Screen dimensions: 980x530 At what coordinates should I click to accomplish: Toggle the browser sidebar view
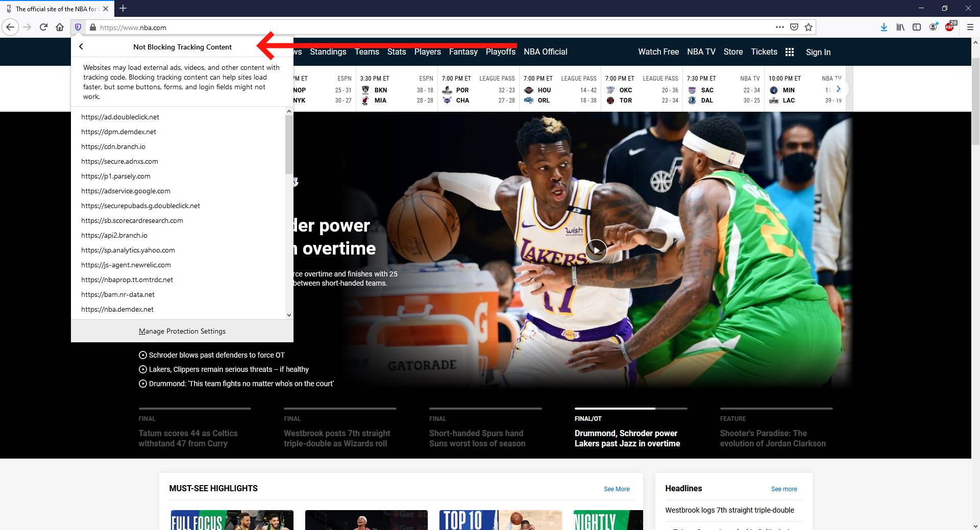[x=917, y=27]
